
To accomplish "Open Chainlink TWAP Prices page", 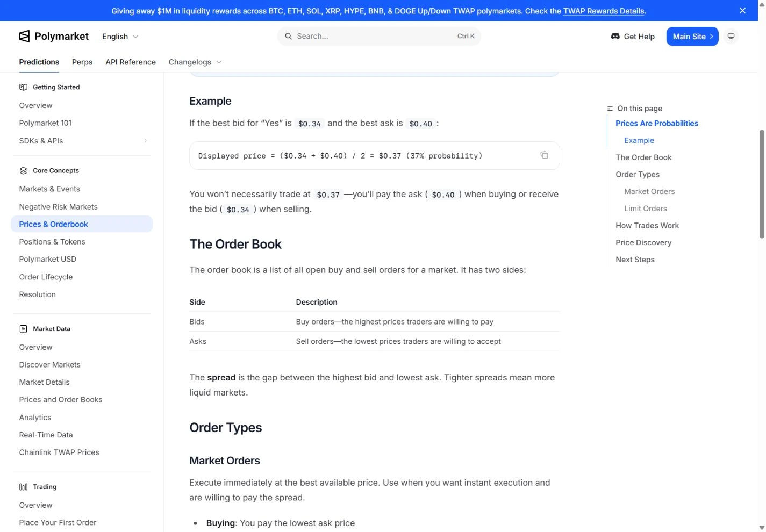I will pyautogui.click(x=59, y=452).
